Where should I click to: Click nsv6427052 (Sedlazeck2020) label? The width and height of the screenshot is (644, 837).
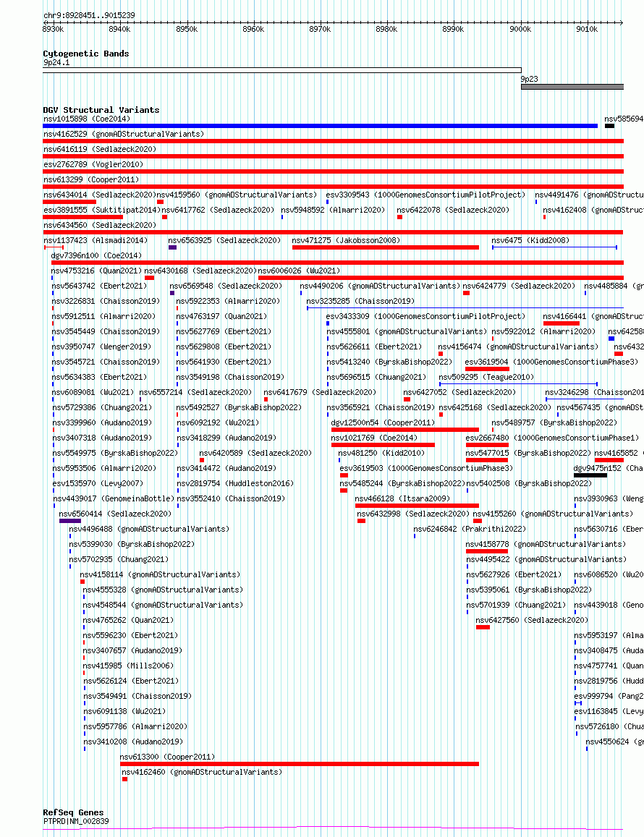459,392
